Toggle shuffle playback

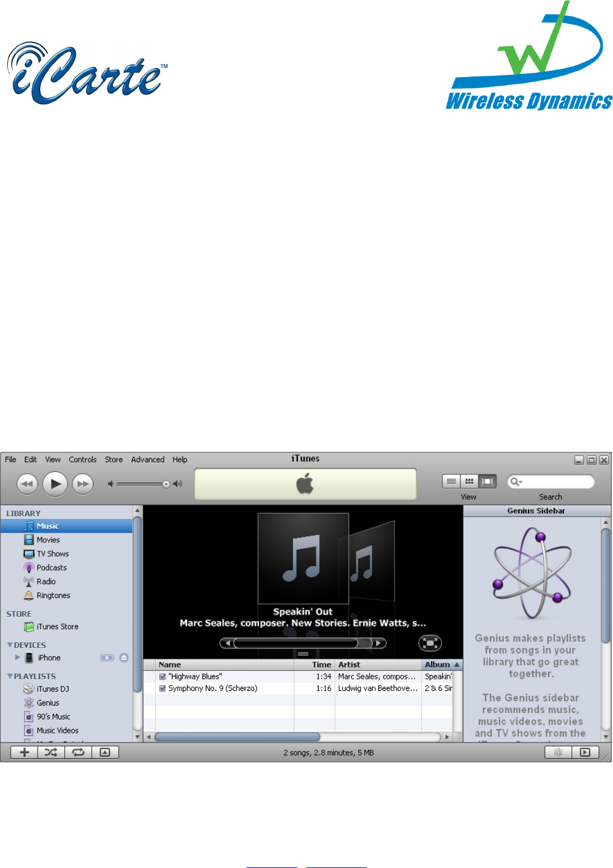pyautogui.click(x=51, y=752)
